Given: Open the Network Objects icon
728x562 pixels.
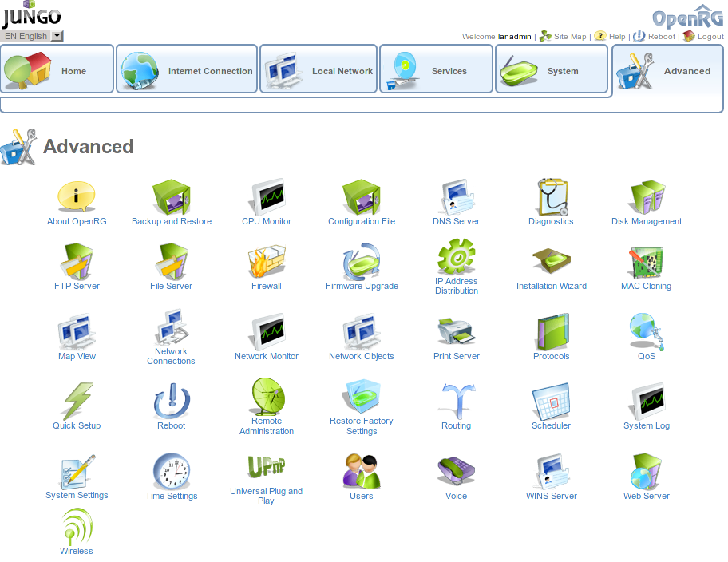Looking at the screenshot, I should (x=362, y=330).
